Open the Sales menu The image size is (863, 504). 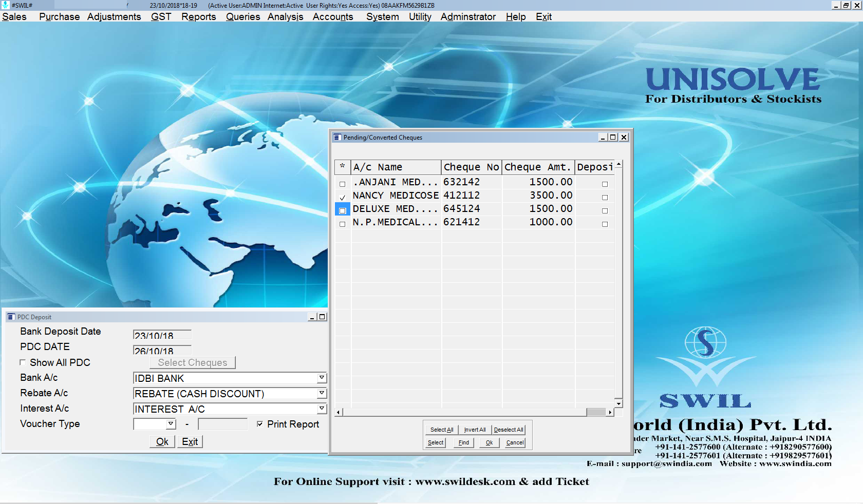tap(14, 17)
